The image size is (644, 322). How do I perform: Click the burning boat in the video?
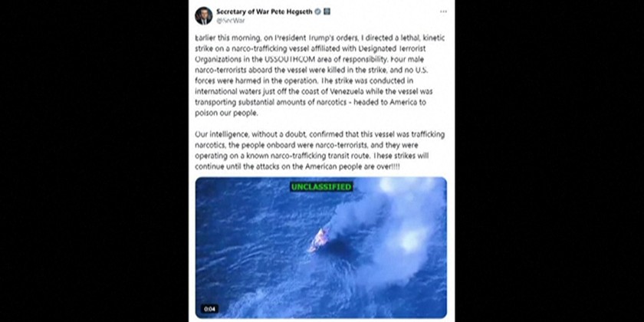pyautogui.click(x=319, y=240)
